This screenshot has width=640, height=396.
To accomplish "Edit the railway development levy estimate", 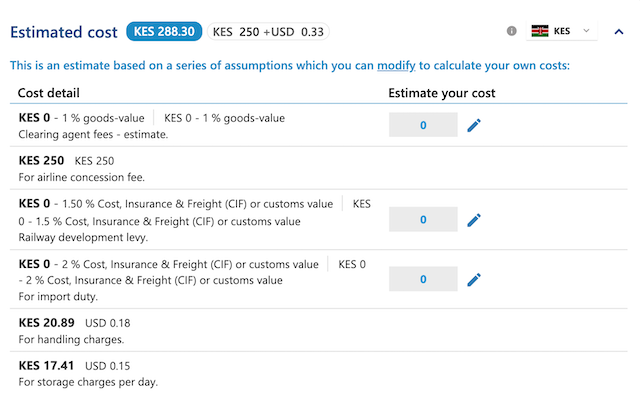I will [x=474, y=220].
